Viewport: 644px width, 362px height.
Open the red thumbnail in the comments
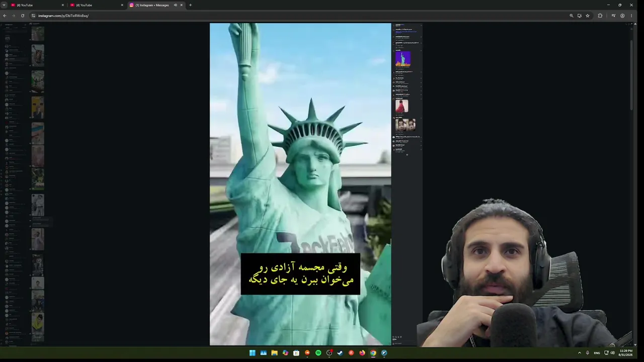(x=401, y=106)
